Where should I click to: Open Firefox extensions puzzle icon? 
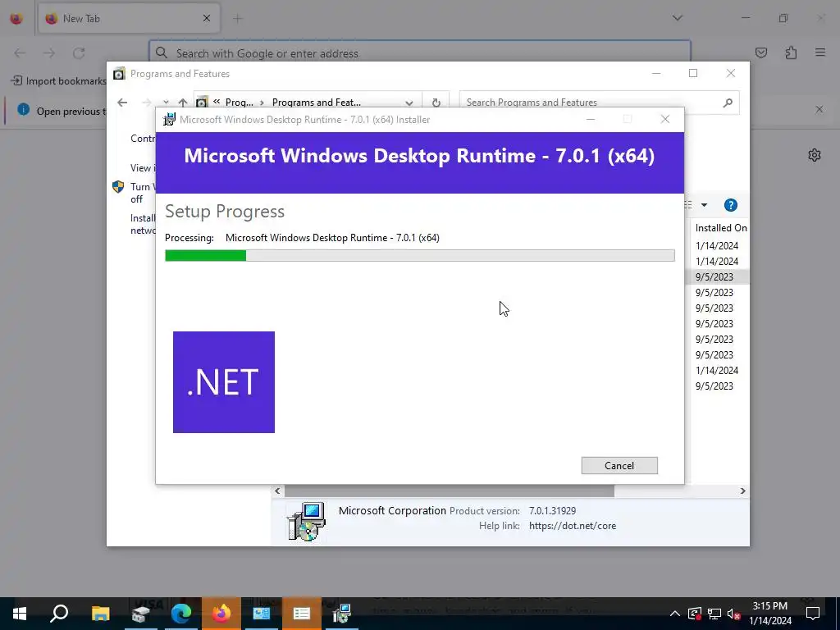pos(791,52)
